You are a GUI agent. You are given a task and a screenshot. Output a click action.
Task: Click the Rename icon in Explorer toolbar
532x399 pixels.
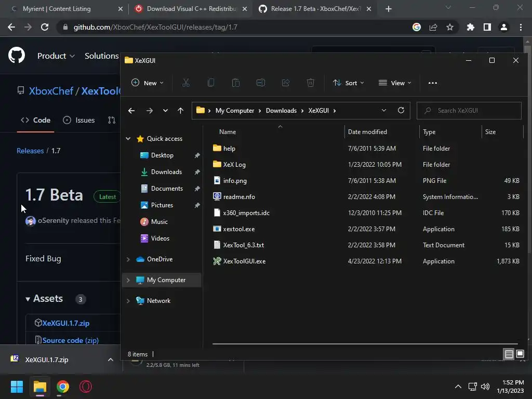click(x=261, y=83)
